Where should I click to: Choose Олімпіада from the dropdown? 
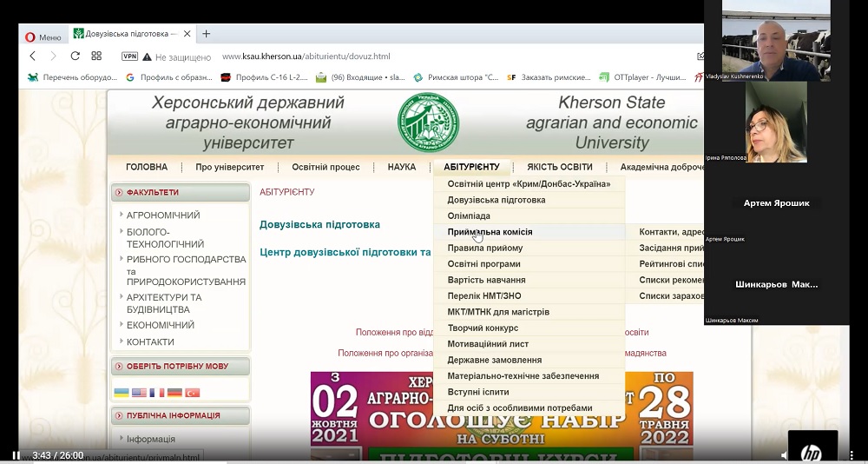(x=529, y=216)
